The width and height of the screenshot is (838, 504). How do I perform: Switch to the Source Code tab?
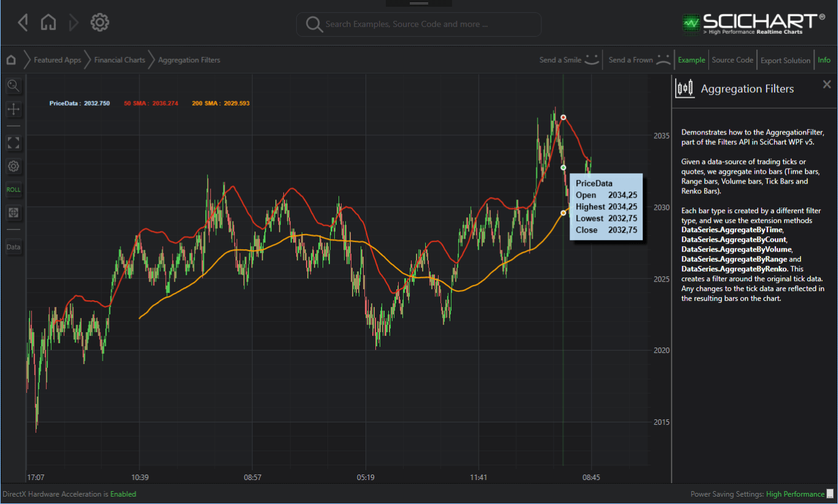(x=732, y=60)
